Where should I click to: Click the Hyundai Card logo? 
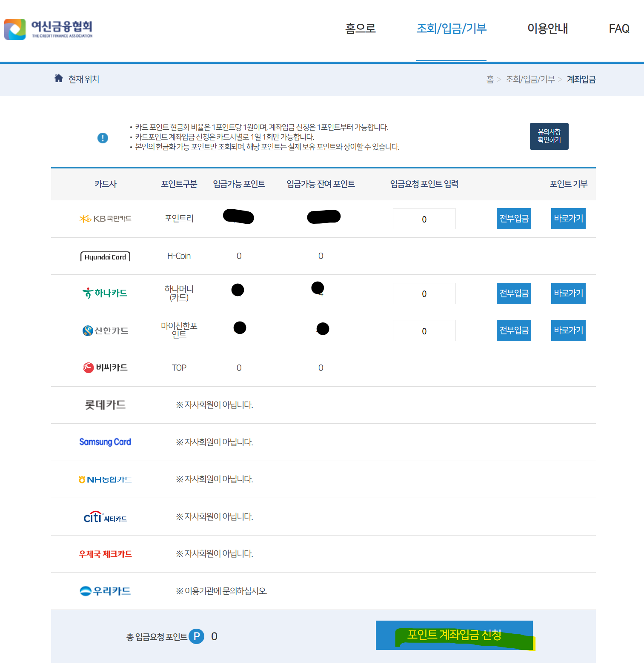point(105,256)
